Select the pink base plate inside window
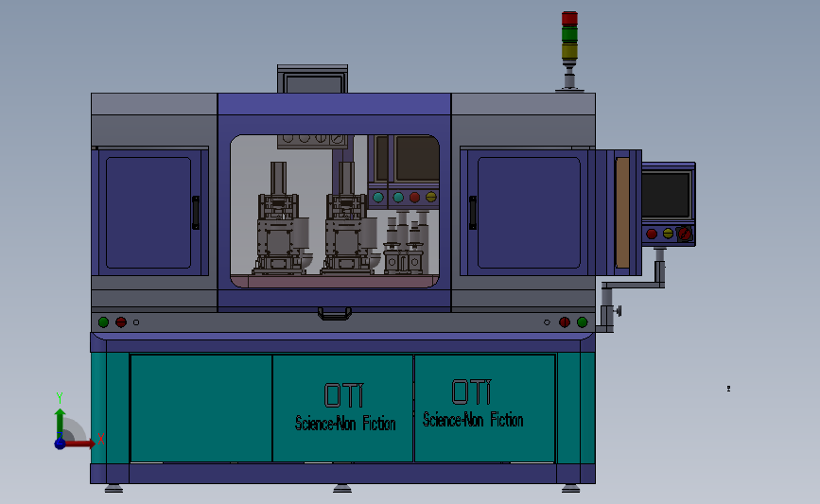 click(x=335, y=281)
